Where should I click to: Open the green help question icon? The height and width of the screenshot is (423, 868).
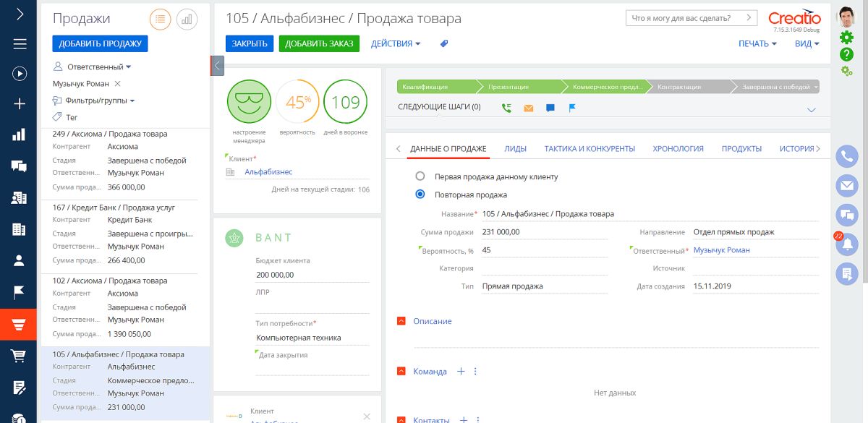(846, 54)
